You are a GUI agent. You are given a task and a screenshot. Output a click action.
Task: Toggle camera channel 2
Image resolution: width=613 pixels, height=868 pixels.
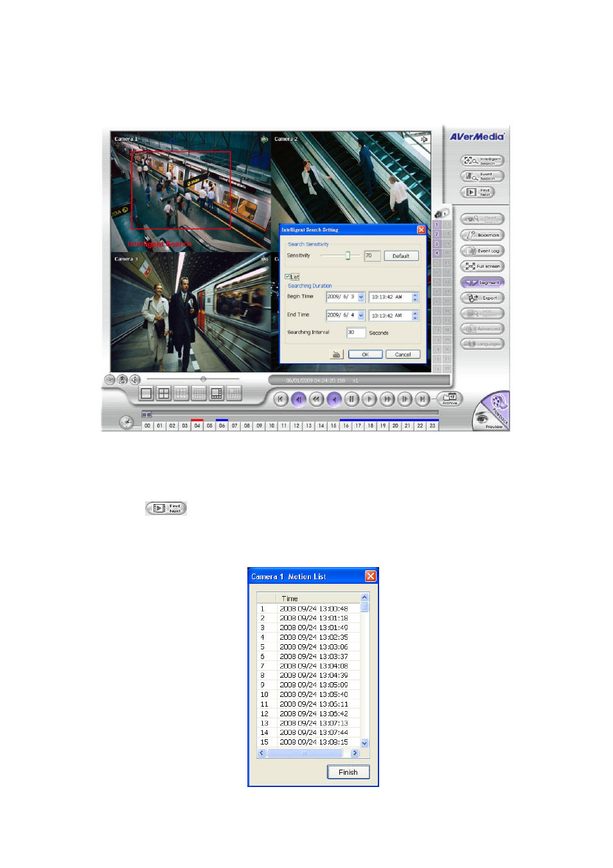point(437,235)
